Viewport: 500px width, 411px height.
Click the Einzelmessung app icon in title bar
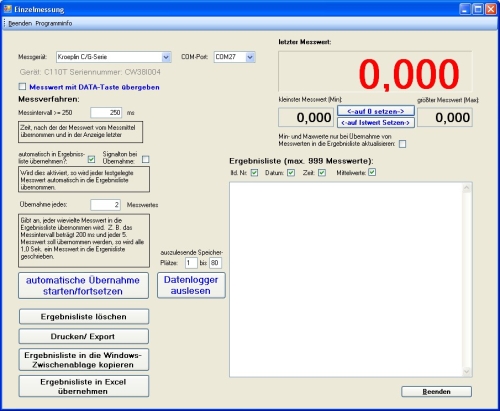click(7, 9)
